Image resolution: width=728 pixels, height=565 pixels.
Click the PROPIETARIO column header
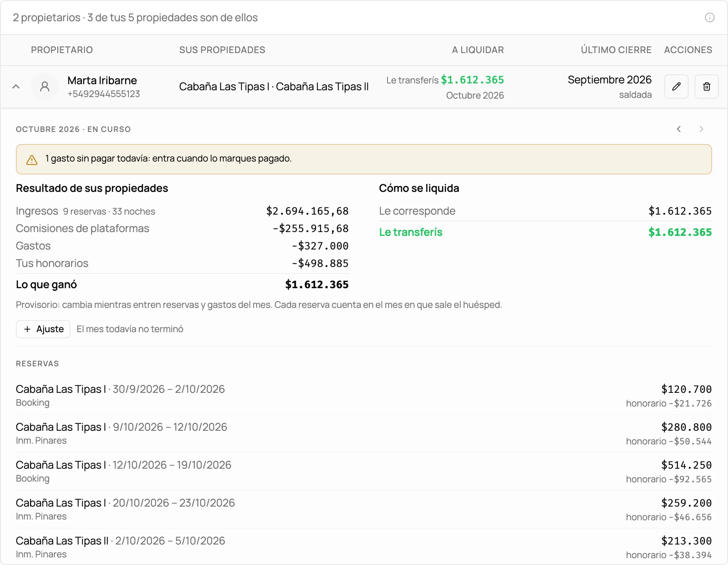pos(62,50)
